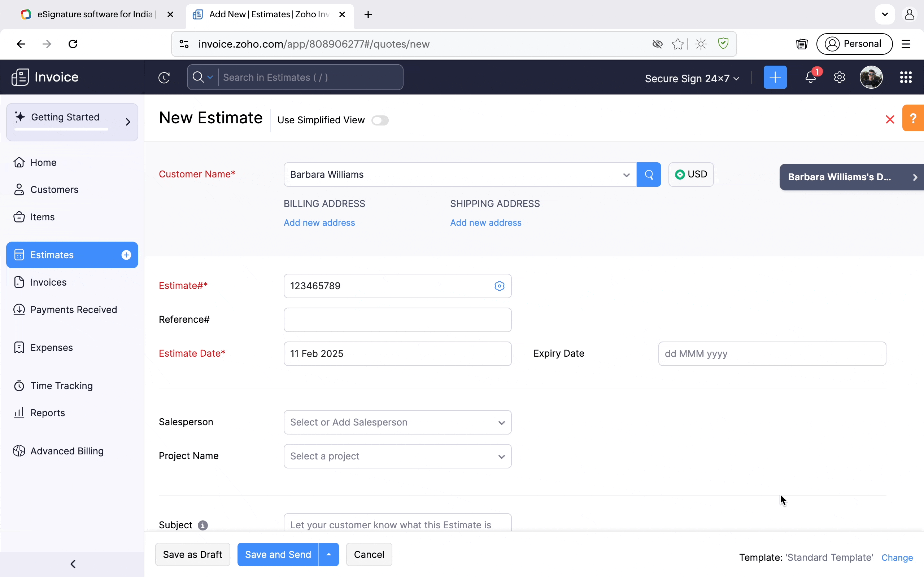The height and width of the screenshot is (577, 924).
Task: Open Secure Sign 24×7 organization menu
Action: 692,79
